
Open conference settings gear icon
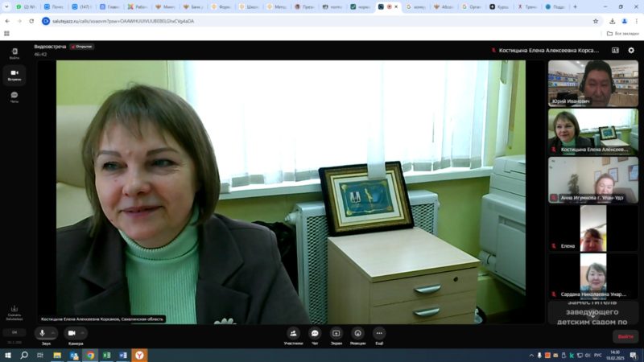631,50
